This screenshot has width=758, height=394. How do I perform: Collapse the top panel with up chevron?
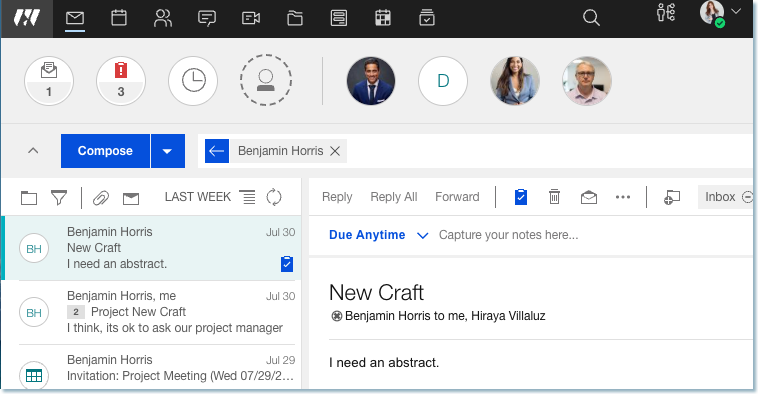click(33, 151)
